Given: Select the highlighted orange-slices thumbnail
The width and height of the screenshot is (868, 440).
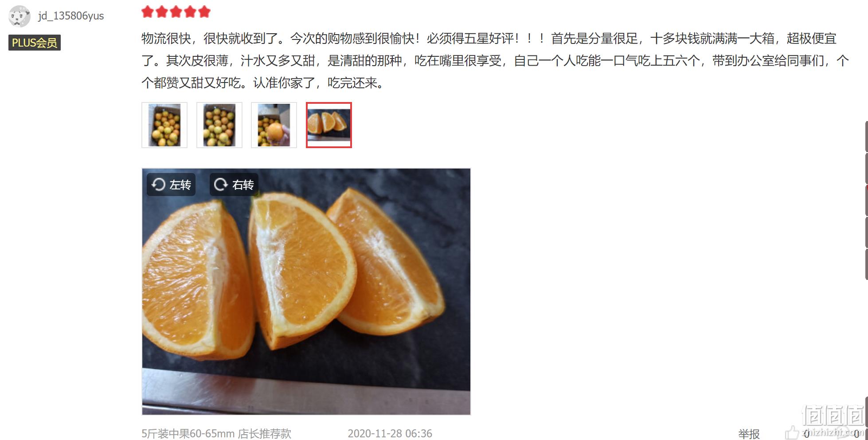Looking at the screenshot, I should point(329,125).
